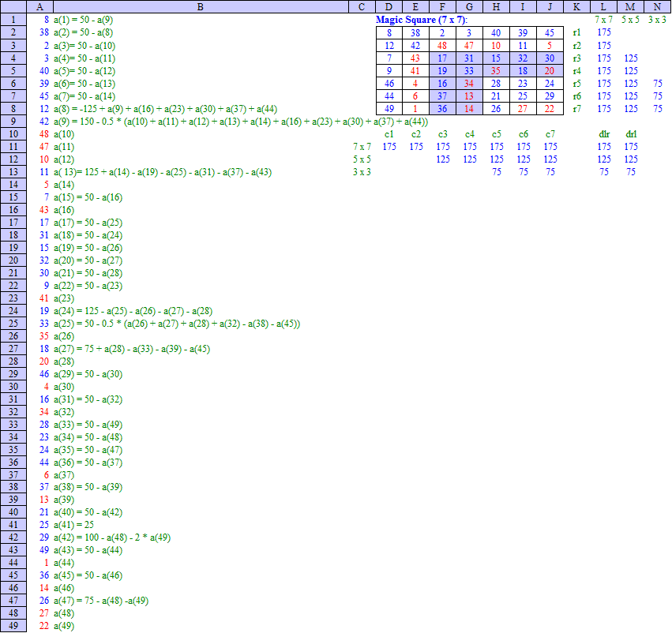Click drl 3 x 3 sum 75
Viewport: 672px width, 633px height.
tap(631, 172)
